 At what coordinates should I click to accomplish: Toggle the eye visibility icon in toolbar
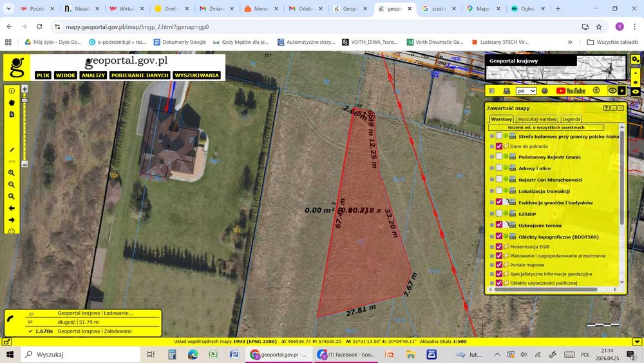(x=612, y=91)
